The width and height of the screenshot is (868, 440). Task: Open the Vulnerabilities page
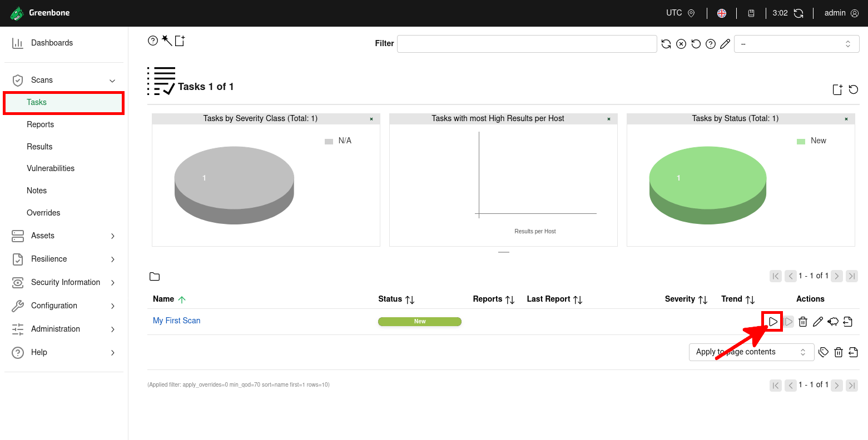(51, 168)
